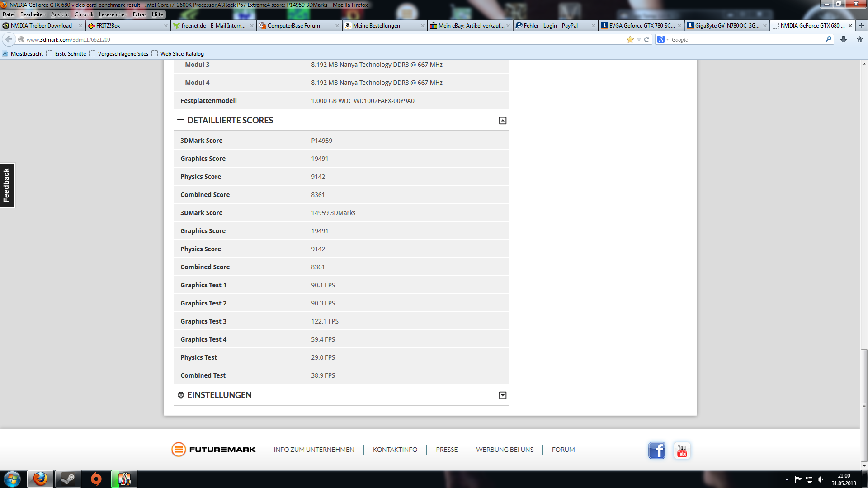Click the Facebook icon in footer
This screenshot has height=488, width=868.
656,450
